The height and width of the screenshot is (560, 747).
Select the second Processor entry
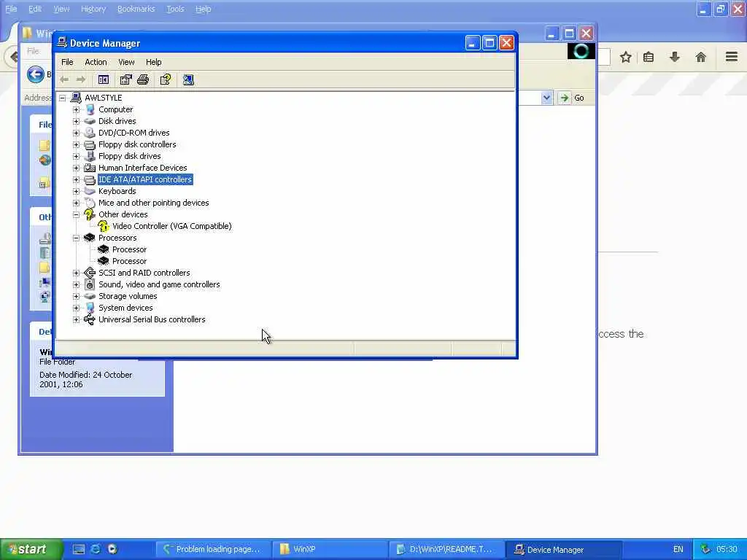pos(130,261)
